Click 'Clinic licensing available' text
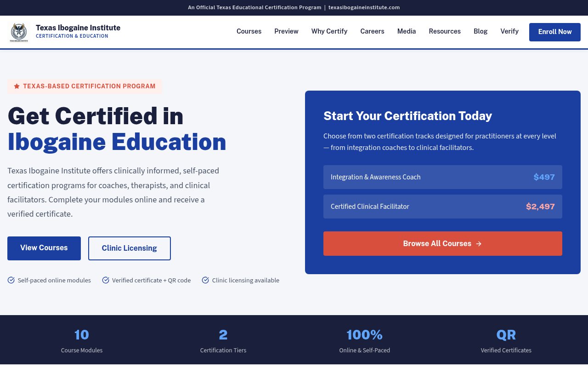Image resolution: width=588 pixels, height=368 pixels. tap(246, 280)
